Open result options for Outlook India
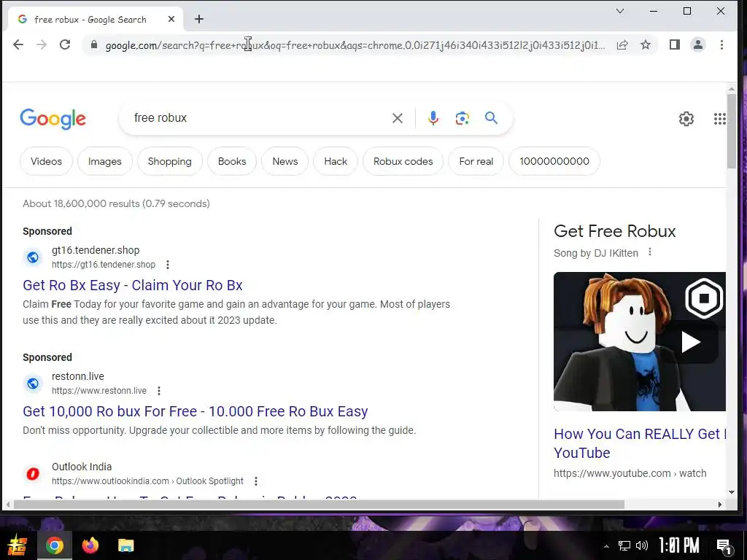The image size is (747, 560). [x=256, y=481]
